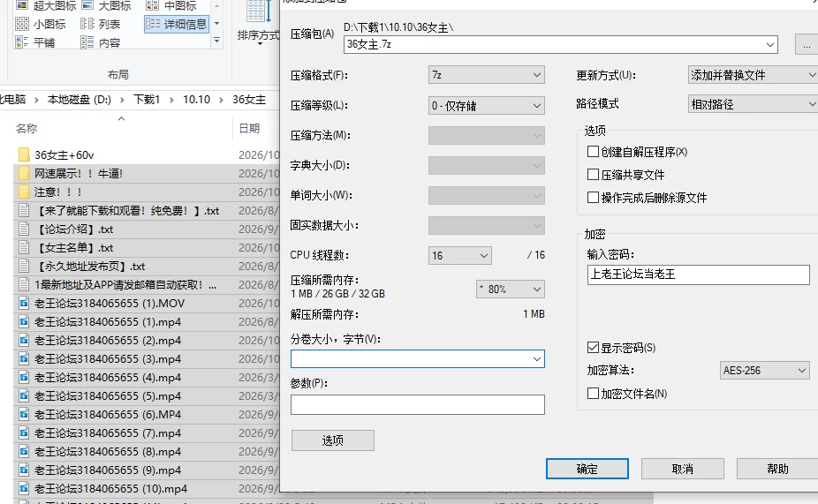Enable 压缩共享文件 checkbox
This screenshot has height=504, width=818.
coord(593,175)
